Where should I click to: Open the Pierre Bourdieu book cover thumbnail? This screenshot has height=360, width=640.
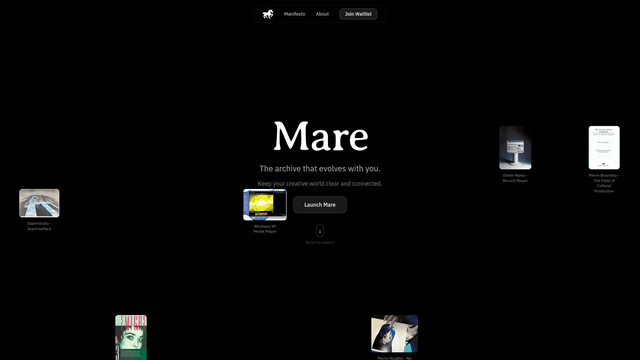point(604,148)
